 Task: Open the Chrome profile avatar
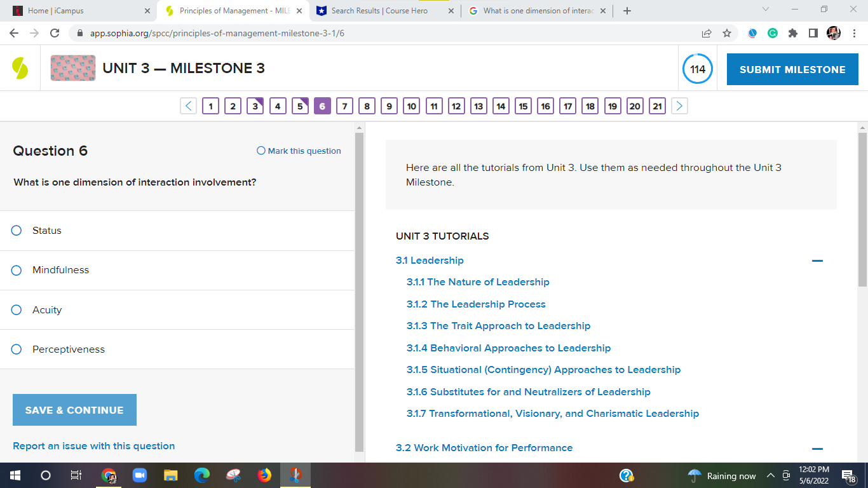(834, 33)
